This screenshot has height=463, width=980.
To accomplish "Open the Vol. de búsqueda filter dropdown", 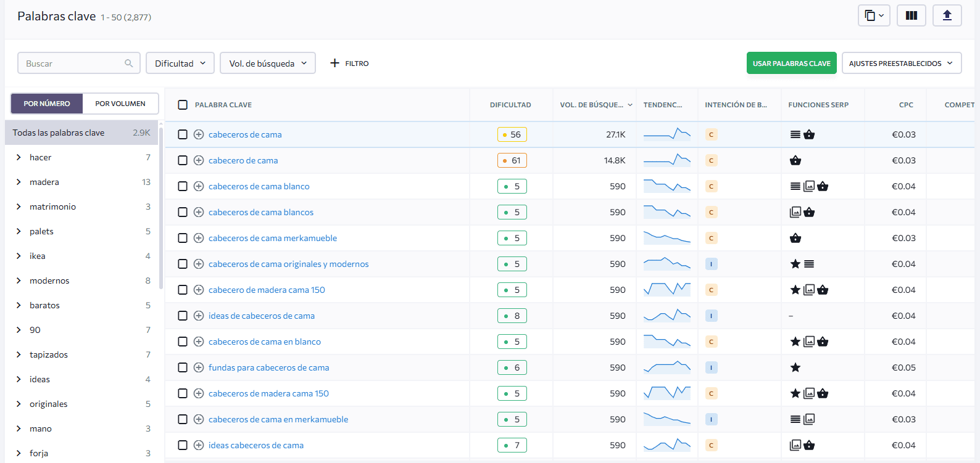I will click(268, 63).
